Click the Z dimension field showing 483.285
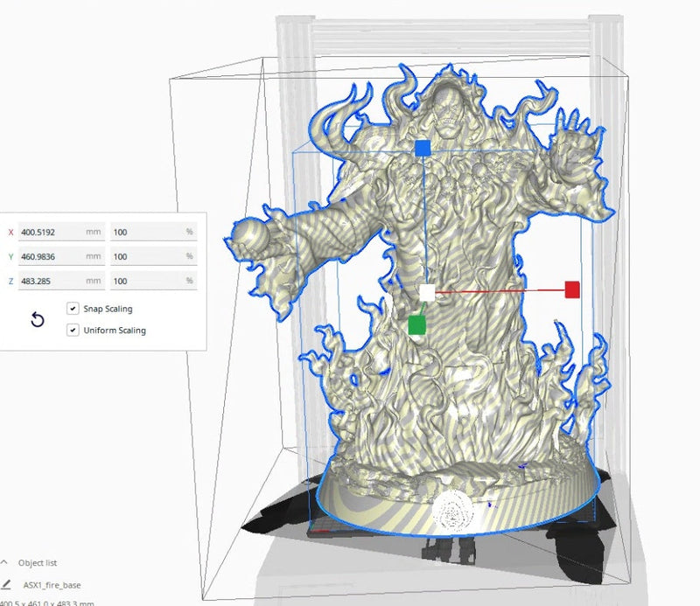The width and height of the screenshot is (700, 606). [59, 282]
